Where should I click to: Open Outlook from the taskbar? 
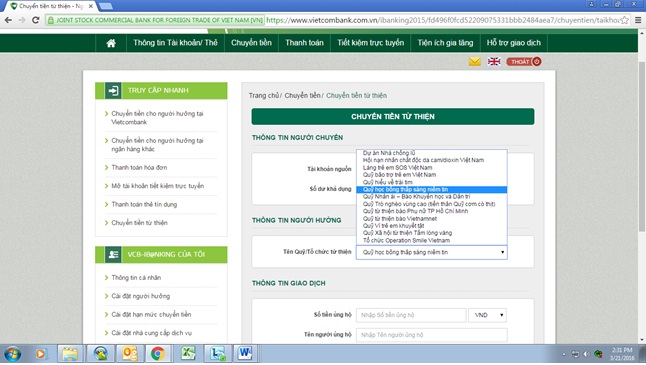(x=130, y=354)
